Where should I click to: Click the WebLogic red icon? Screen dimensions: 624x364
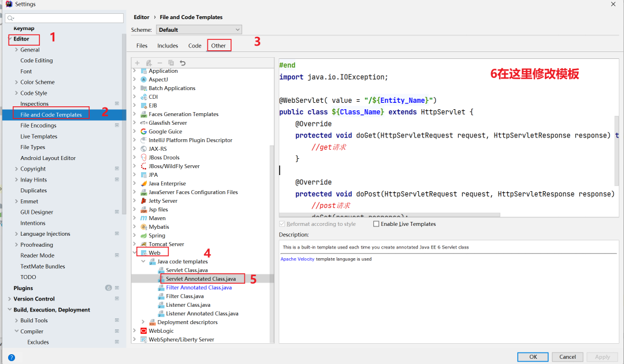tap(143, 331)
